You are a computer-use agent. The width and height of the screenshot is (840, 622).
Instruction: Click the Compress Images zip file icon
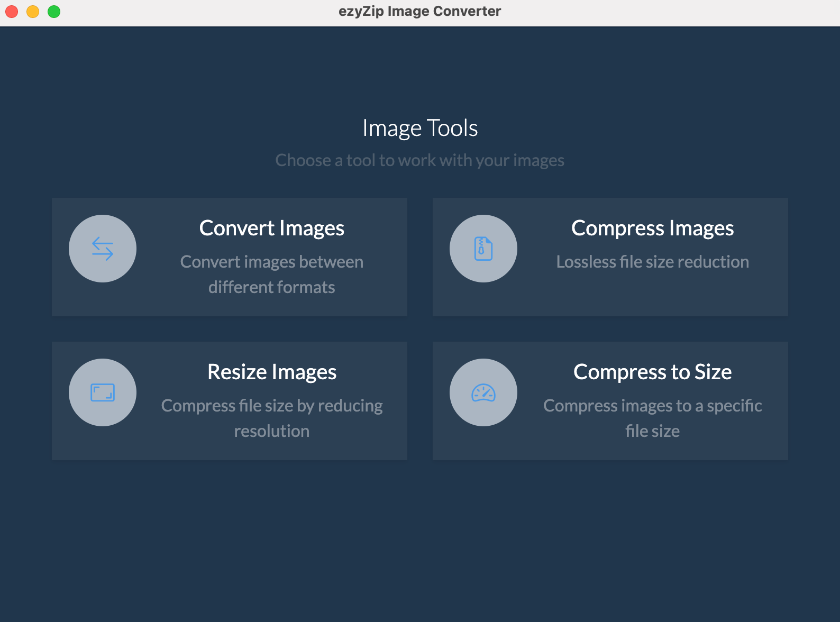point(483,249)
